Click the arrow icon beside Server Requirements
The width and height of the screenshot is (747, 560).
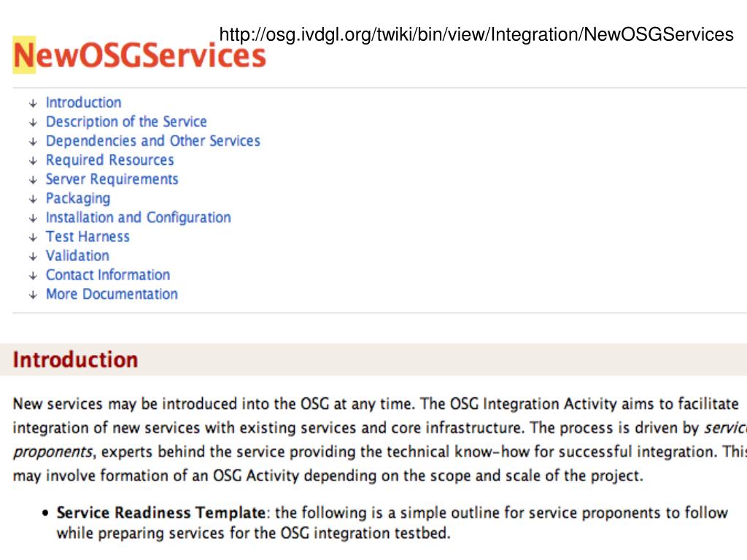pos(33,180)
